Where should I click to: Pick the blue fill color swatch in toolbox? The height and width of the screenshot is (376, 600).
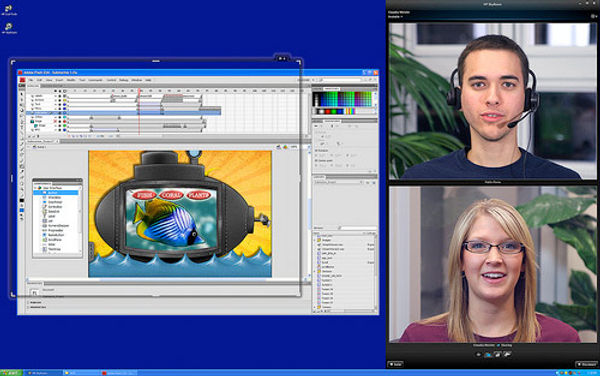click(22, 210)
